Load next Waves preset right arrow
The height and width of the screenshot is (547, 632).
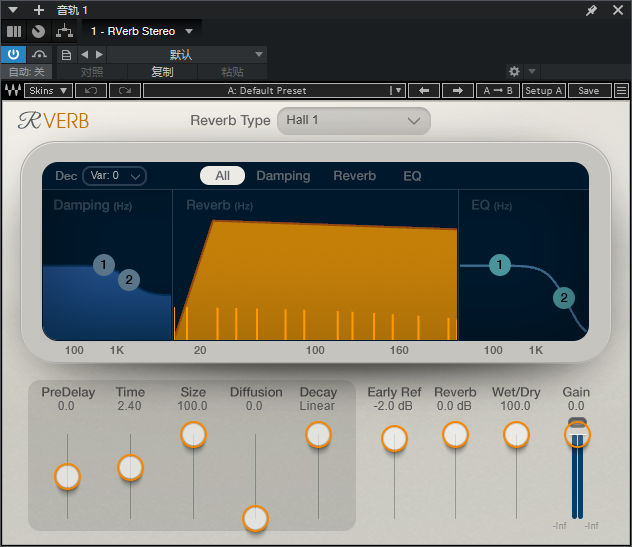[457, 91]
